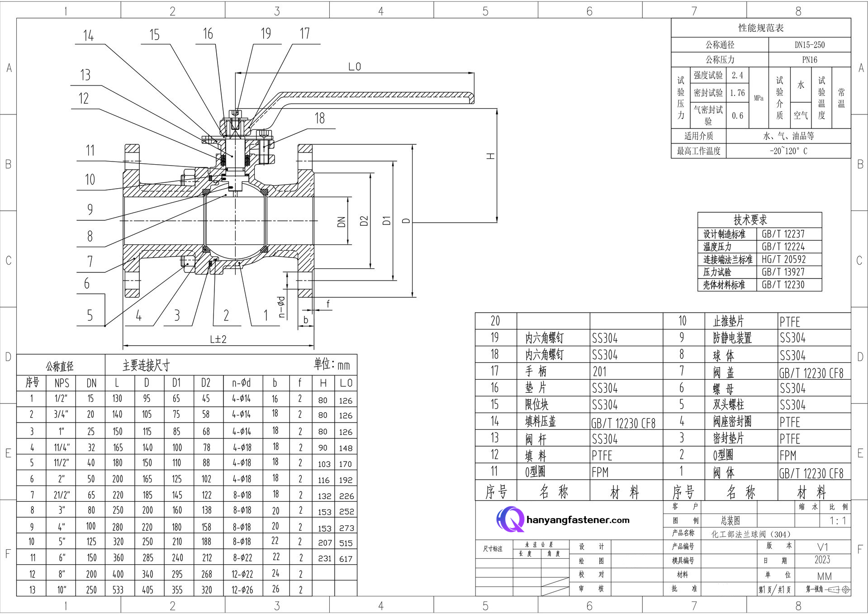This screenshot has height=614, width=868.
Task: Select the n-Φd column header in dimension table
Action: [242, 383]
